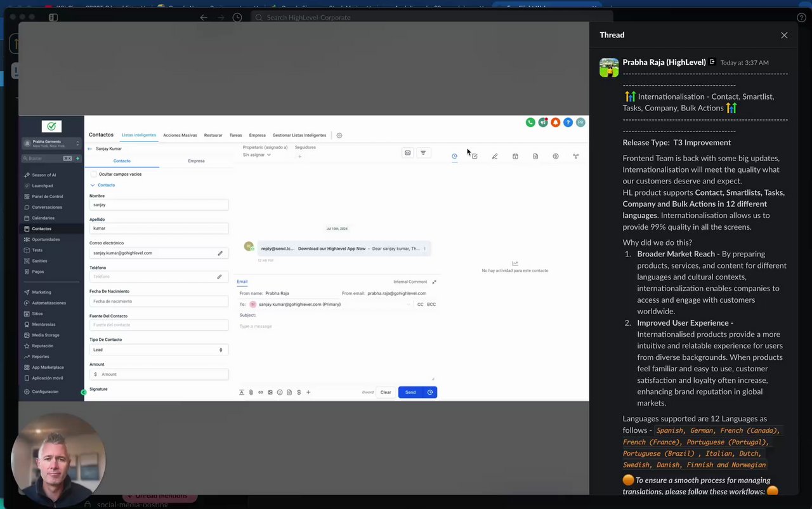Collapse the sidebar with the green arrow handle
The width and height of the screenshot is (812, 509).
[84, 392]
